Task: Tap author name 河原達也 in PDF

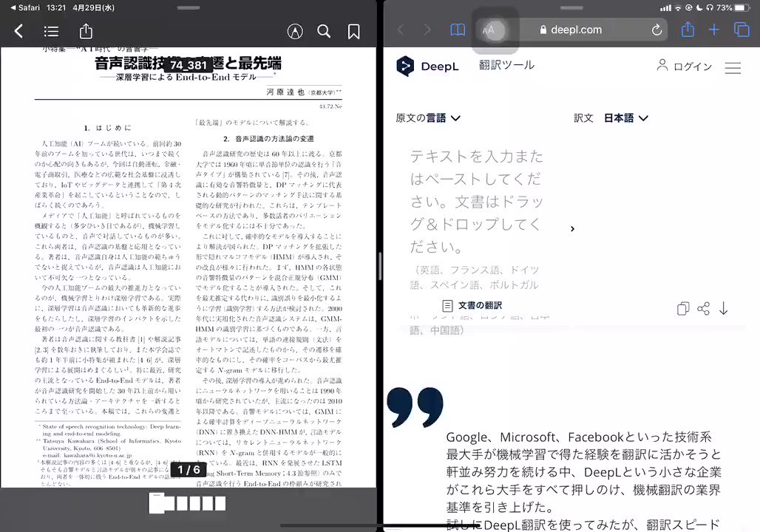Action: (285, 92)
